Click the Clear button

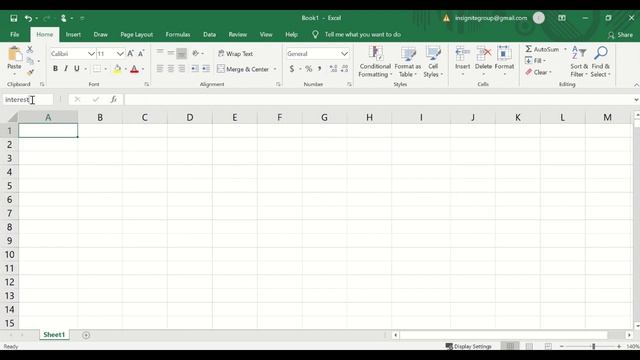click(538, 72)
